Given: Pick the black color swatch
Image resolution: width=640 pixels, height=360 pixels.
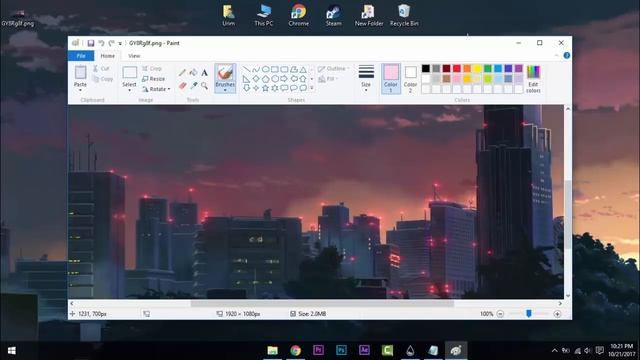Looking at the screenshot, I should pyautogui.click(x=426, y=68).
